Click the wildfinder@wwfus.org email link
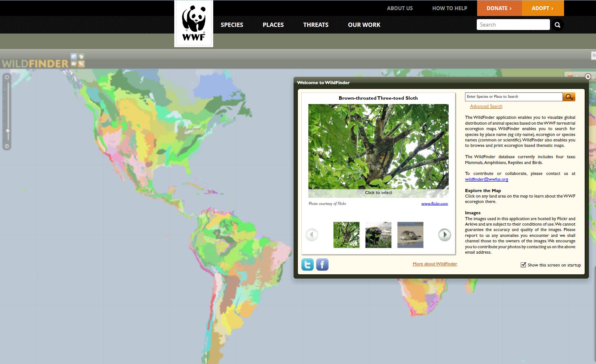The image size is (596, 364). pos(486,179)
